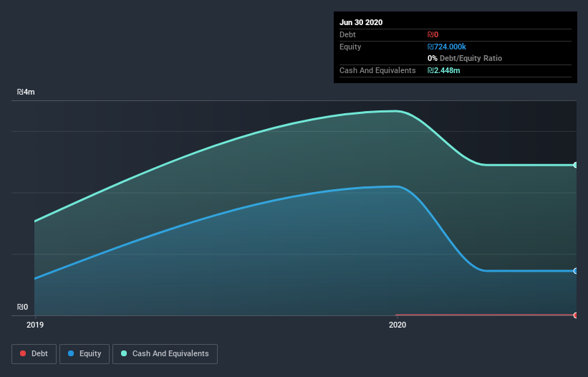588x377 pixels.
Task: Click the red Debt legend dot
Action: pyautogui.click(x=23, y=353)
